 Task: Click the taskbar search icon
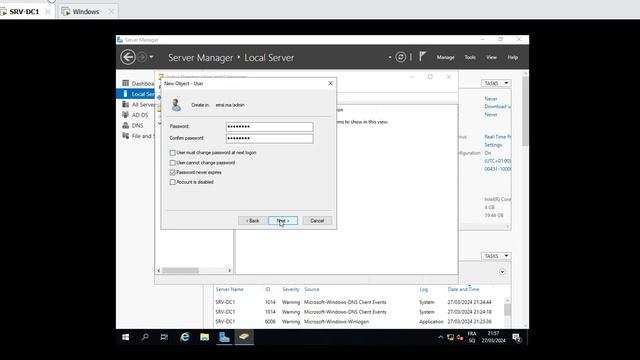point(145,337)
